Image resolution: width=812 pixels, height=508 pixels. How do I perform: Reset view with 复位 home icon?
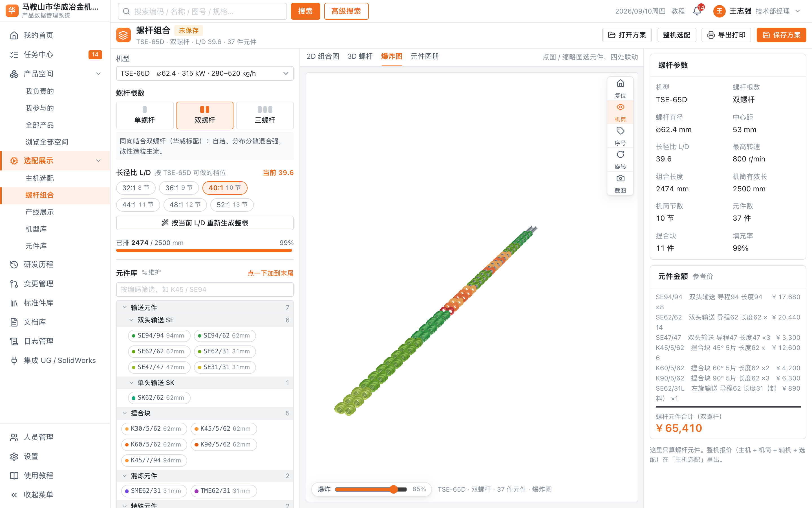coord(620,88)
